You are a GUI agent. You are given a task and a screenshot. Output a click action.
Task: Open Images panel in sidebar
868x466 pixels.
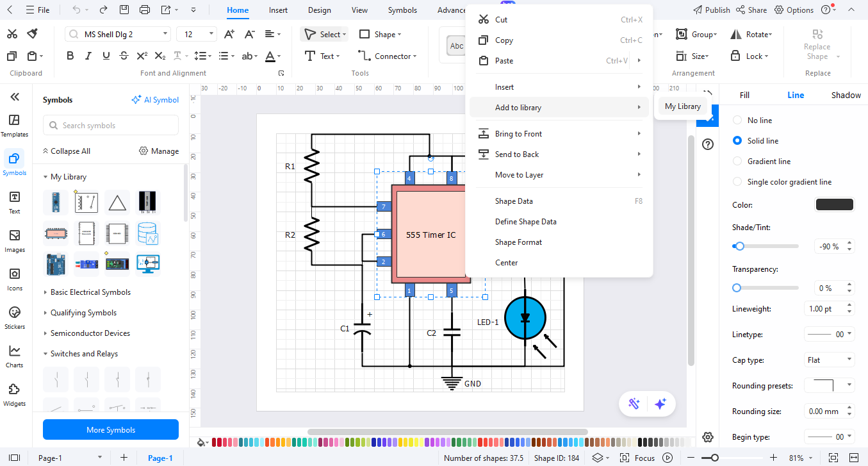(14, 240)
